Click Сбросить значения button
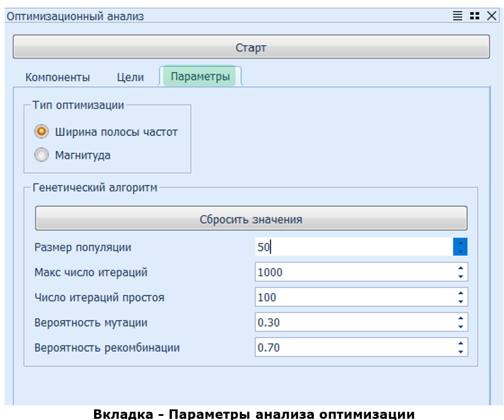The width and height of the screenshot is (504, 420). pos(251,219)
